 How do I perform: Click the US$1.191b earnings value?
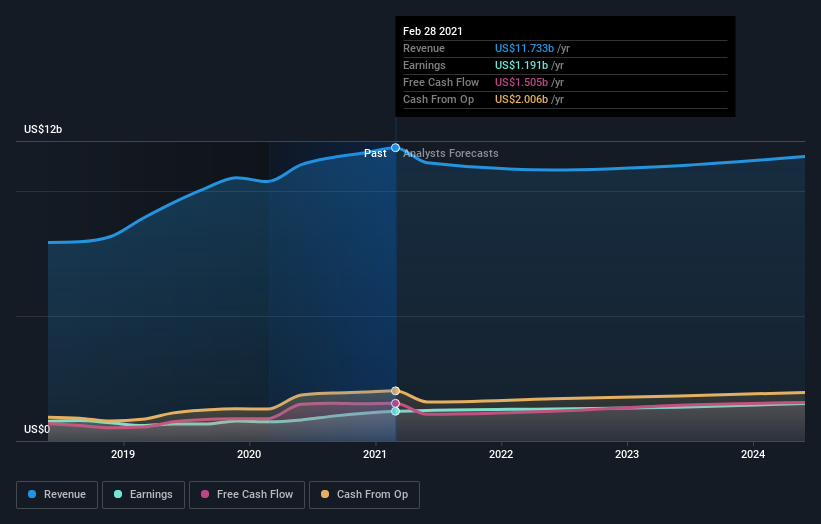pyautogui.click(x=522, y=65)
